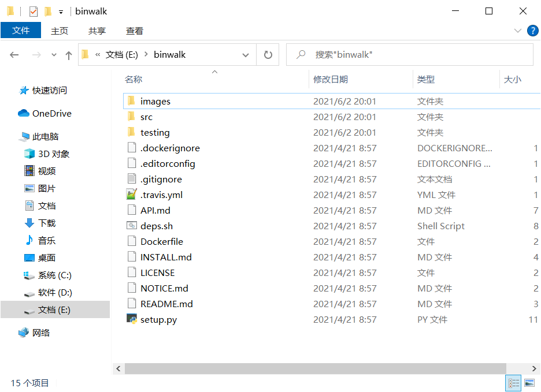Switch to the 查看 ribbon tab

click(134, 31)
